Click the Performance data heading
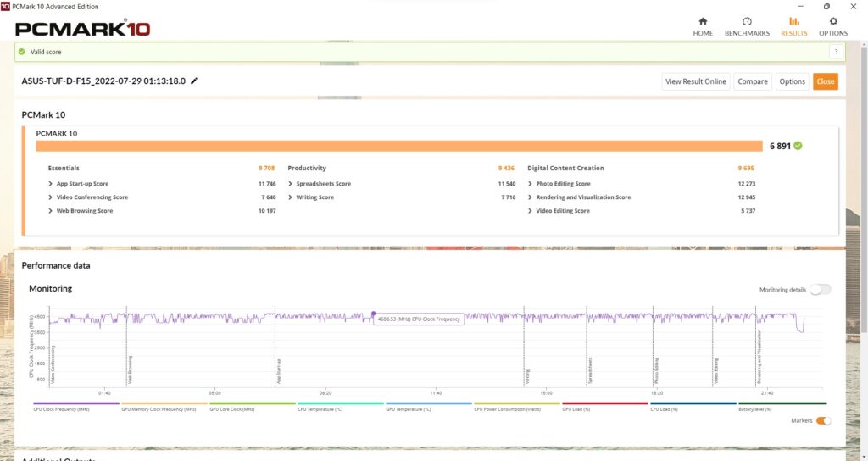 56,265
